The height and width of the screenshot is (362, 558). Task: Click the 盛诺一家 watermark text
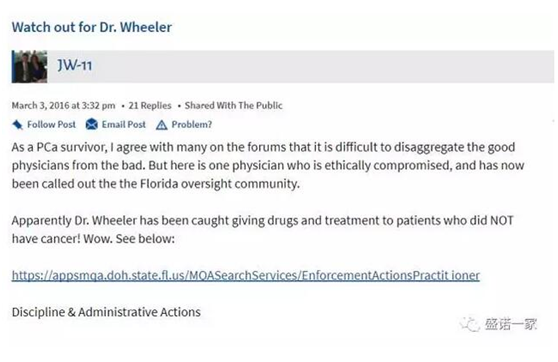click(x=511, y=324)
